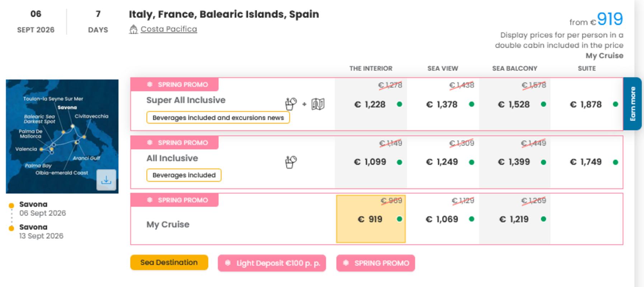Click the ship icon beside Costa Pacifica
Screen dimensions: 644x287
tap(133, 29)
